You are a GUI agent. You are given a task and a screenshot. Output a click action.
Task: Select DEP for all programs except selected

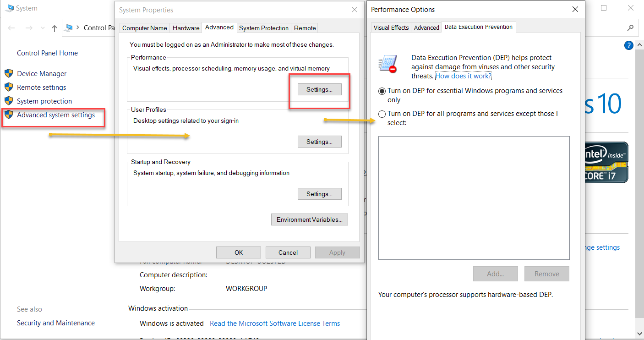pyautogui.click(x=382, y=114)
